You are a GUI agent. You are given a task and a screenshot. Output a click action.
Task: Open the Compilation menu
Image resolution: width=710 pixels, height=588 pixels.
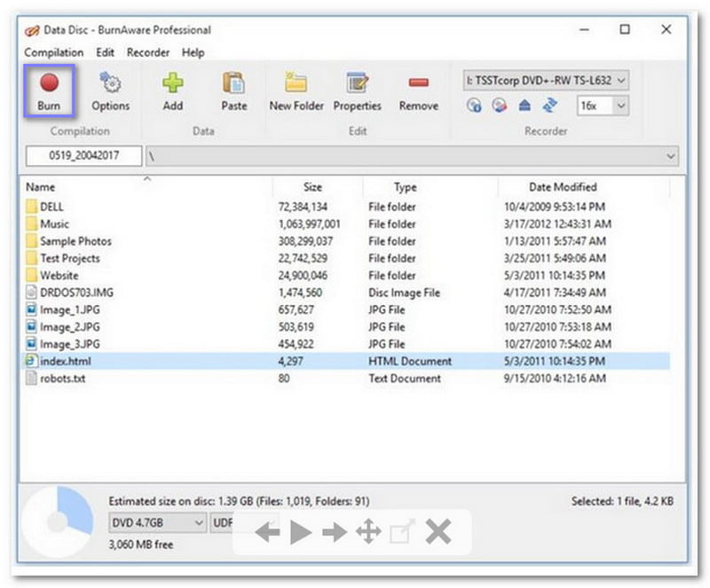pyautogui.click(x=53, y=52)
